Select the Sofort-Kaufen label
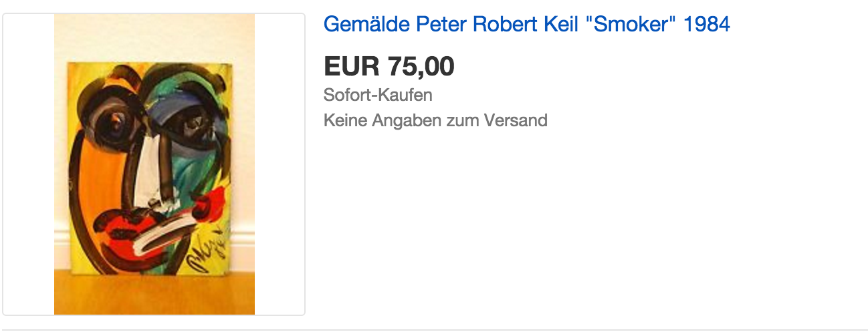This screenshot has height=336, width=868. click(x=378, y=95)
